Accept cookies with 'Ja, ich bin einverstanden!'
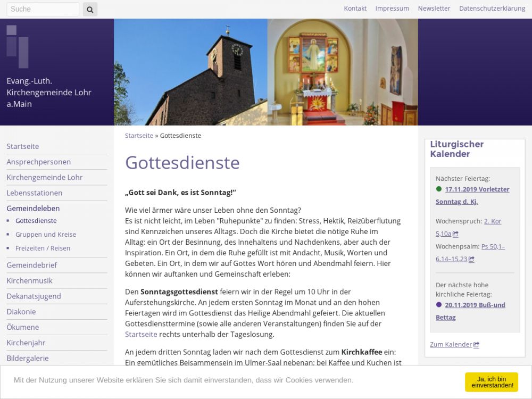532x399 pixels. pyautogui.click(x=491, y=381)
